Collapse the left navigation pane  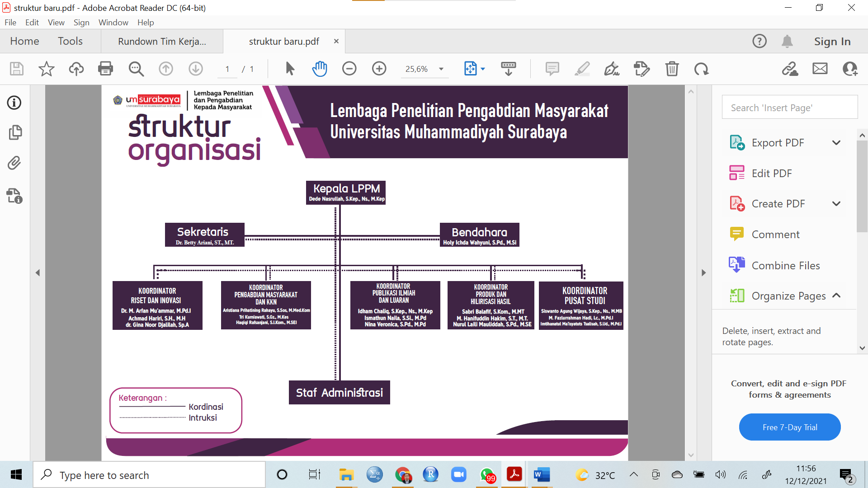(x=38, y=272)
